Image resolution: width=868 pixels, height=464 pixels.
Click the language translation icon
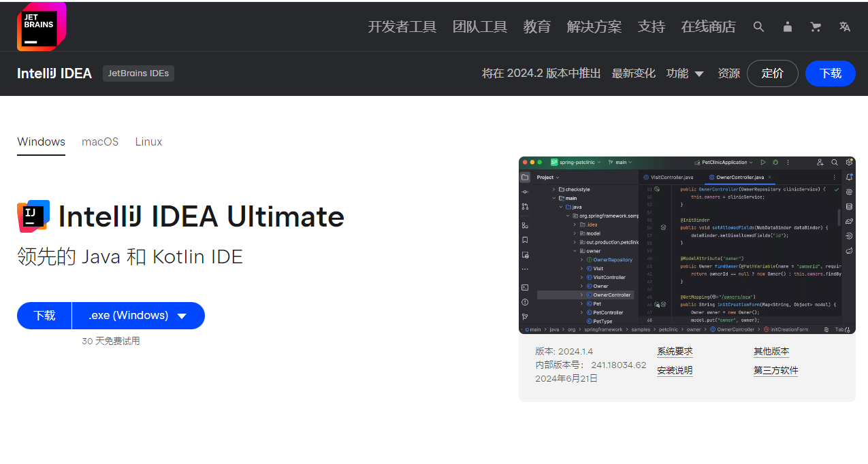coord(845,27)
